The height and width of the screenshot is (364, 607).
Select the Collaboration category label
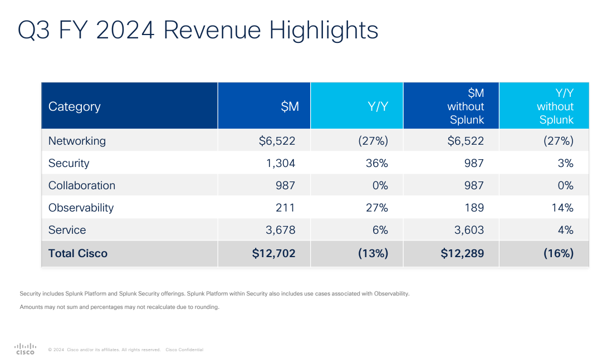point(81,185)
